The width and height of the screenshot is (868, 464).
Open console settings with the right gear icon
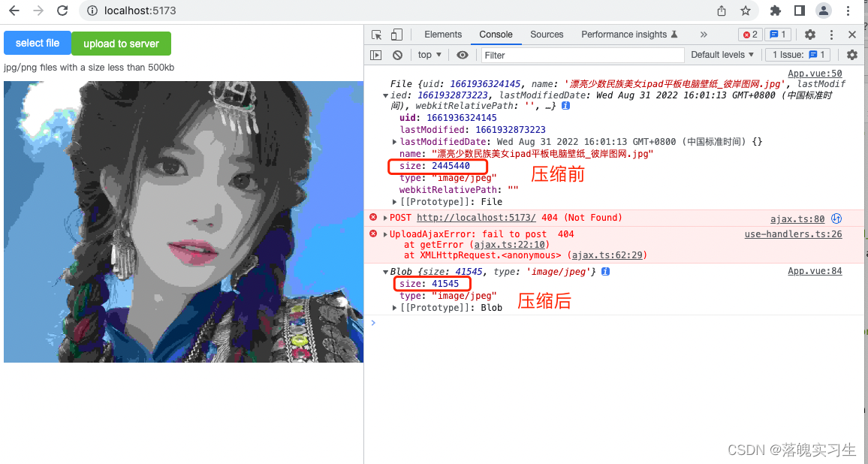[x=852, y=54]
